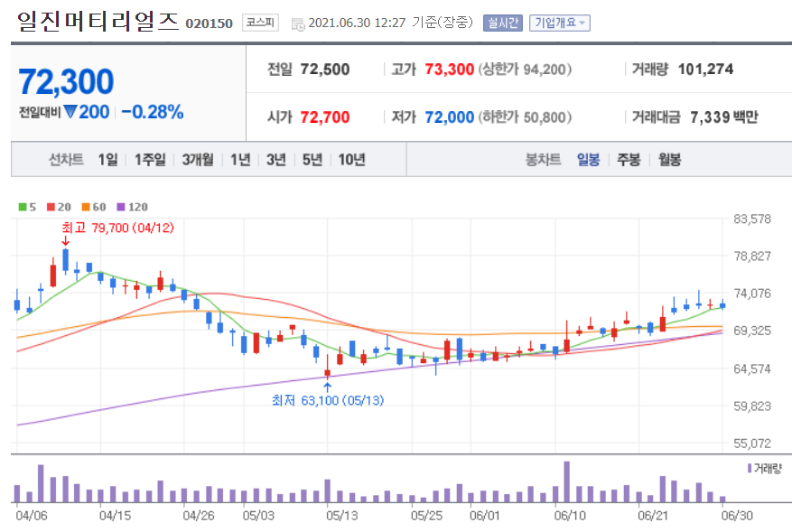Click the upper limit 상한가 94,200 text
The image size is (792, 532).
525,70
